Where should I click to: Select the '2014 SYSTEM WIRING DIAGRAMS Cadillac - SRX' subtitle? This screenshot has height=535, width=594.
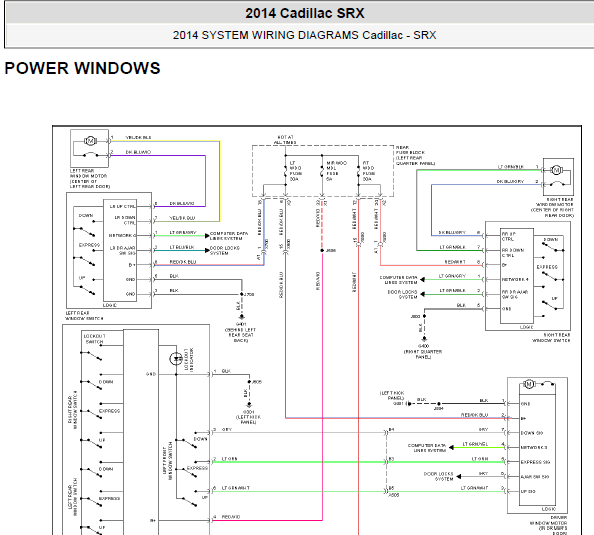pyautogui.click(x=305, y=35)
